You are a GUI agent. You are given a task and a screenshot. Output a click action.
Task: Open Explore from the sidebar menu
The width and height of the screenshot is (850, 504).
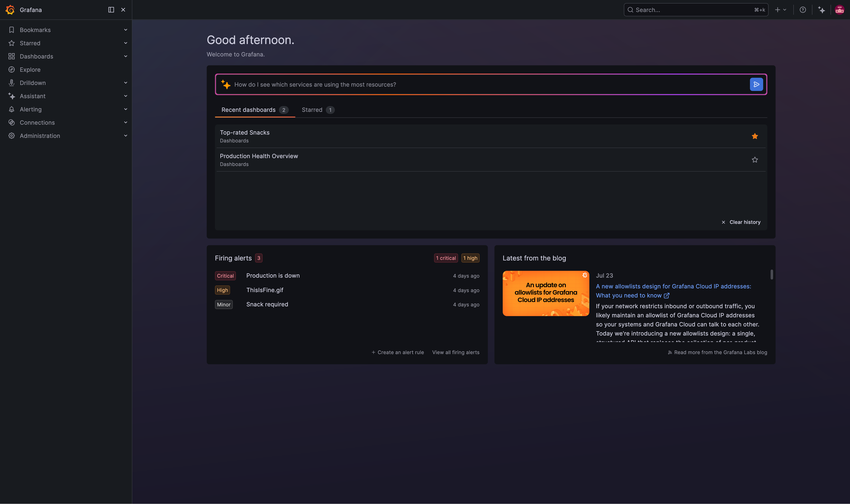pyautogui.click(x=30, y=70)
